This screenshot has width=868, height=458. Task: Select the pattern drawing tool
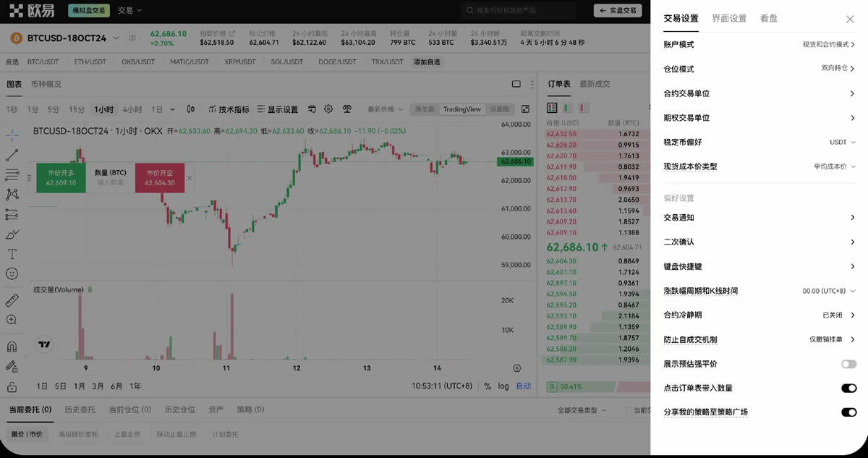click(12, 194)
